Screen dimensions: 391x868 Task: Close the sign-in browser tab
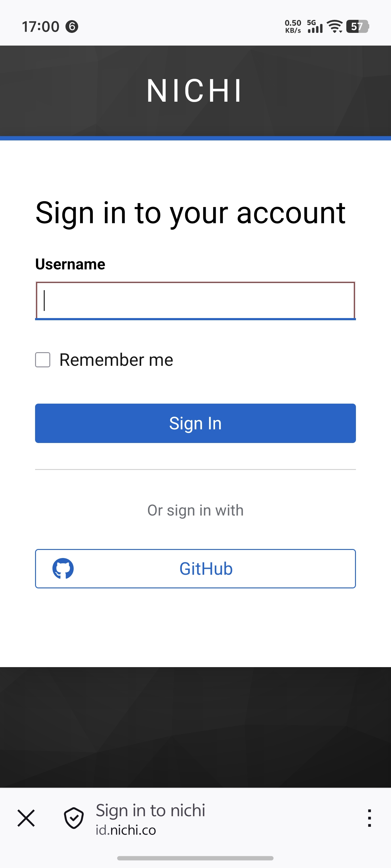click(26, 818)
